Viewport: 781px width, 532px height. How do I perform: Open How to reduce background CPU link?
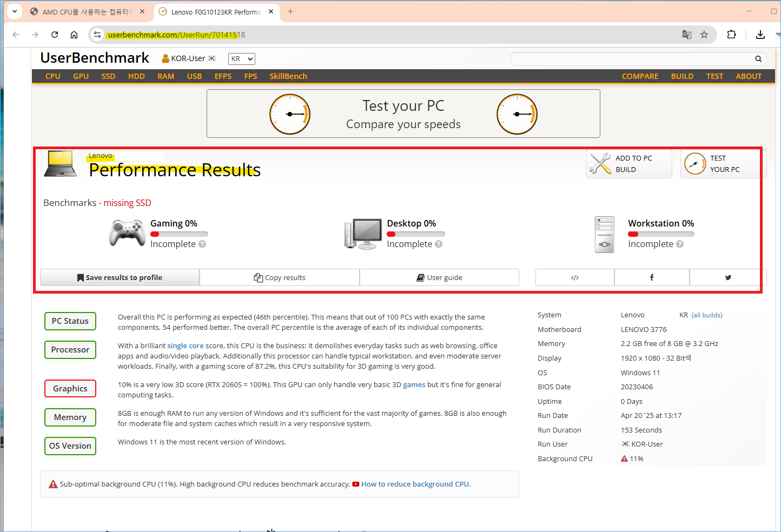click(x=415, y=484)
